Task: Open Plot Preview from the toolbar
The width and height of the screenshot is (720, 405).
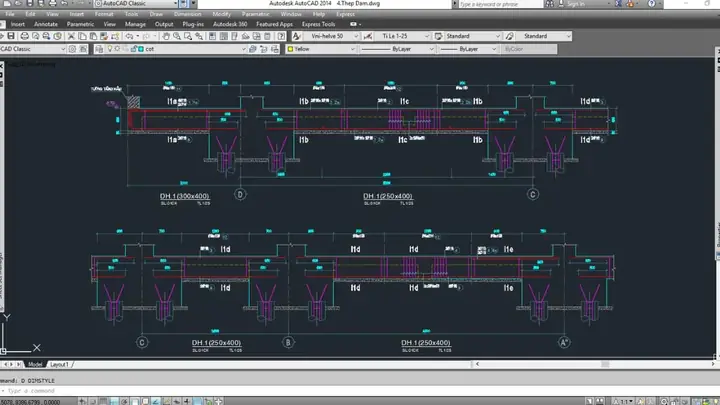Action: tap(35, 36)
